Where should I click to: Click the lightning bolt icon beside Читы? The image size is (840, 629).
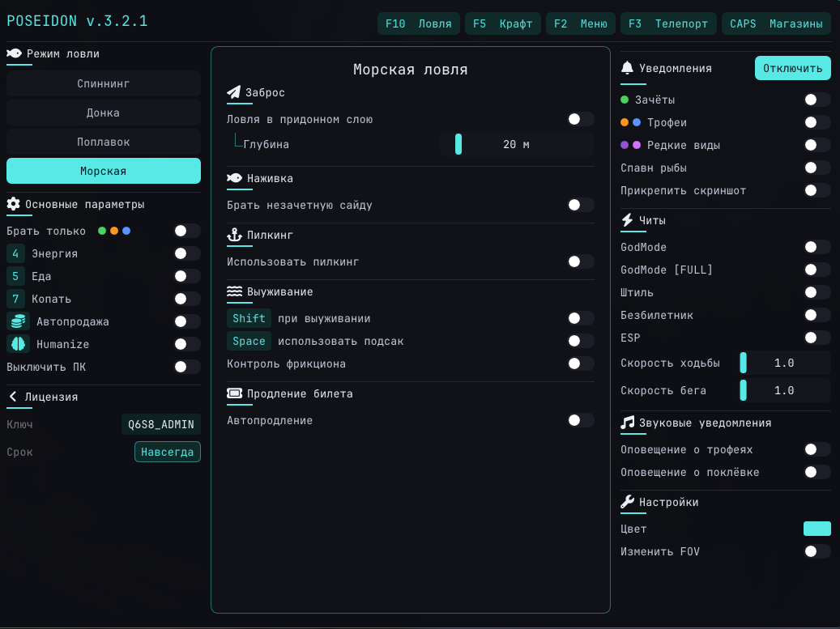coord(627,220)
